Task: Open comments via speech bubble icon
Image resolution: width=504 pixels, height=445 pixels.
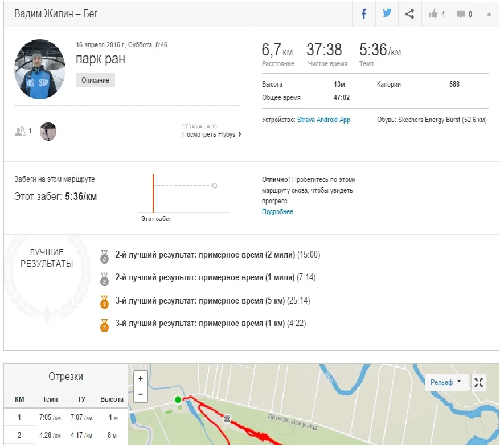Action: pyautogui.click(x=465, y=14)
